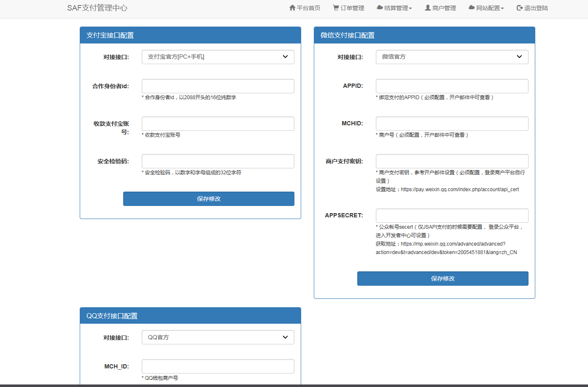Click 保存修改 in 微信支付接口配置 panel
The image size is (588, 387).
(x=442, y=279)
